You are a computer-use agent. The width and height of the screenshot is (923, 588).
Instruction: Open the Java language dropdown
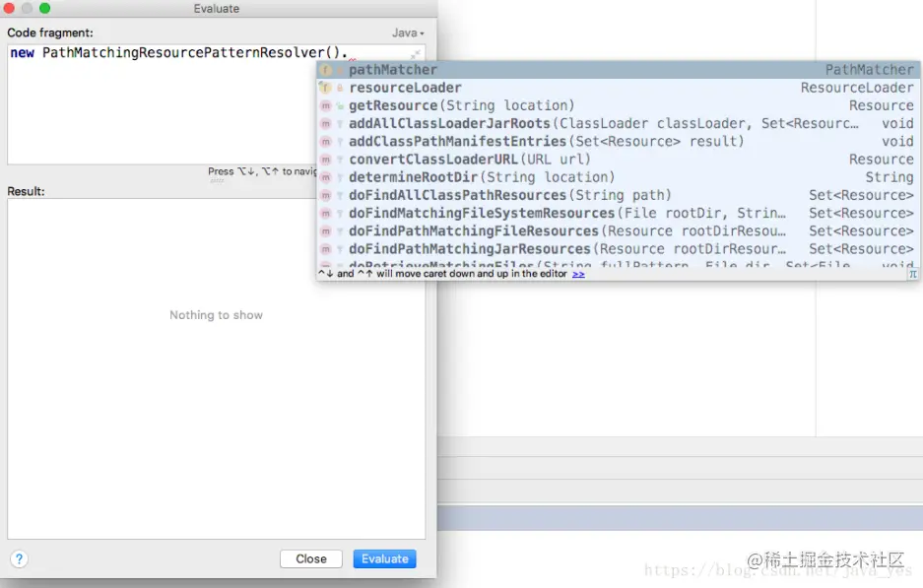pyautogui.click(x=408, y=33)
